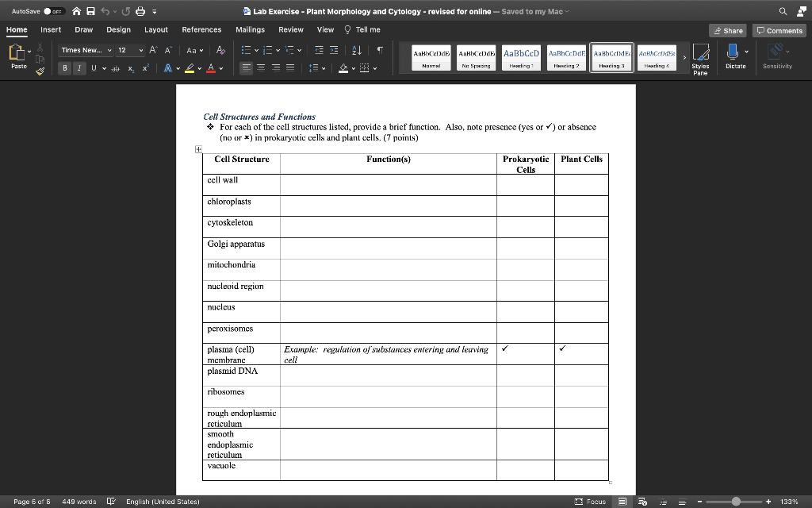The width and height of the screenshot is (812, 508).
Task: Click the Save icon in title bar
Action: coord(92,10)
